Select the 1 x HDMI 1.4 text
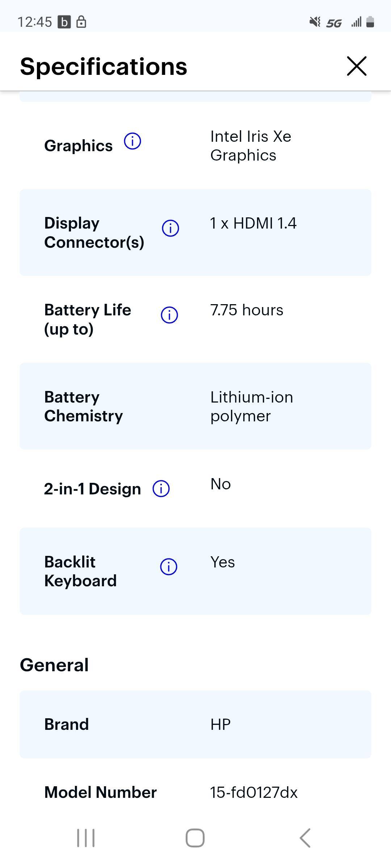This screenshot has height=868, width=391. tap(253, 223)
